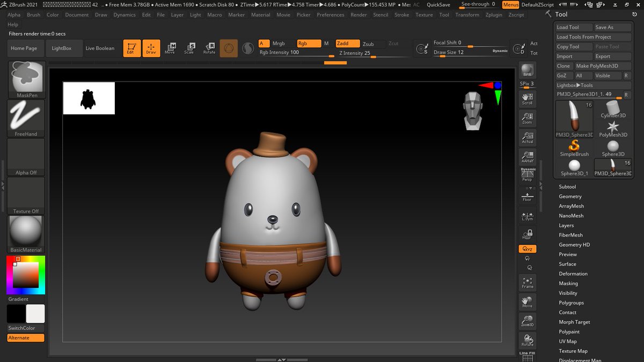Click the Load Tool button
The width and height of the screenshot is (644, 362).
tap(574, 27)
